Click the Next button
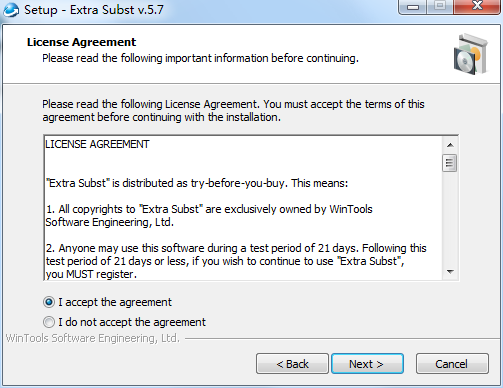This screenshot has width=503, height=388. tap(367, 364)
